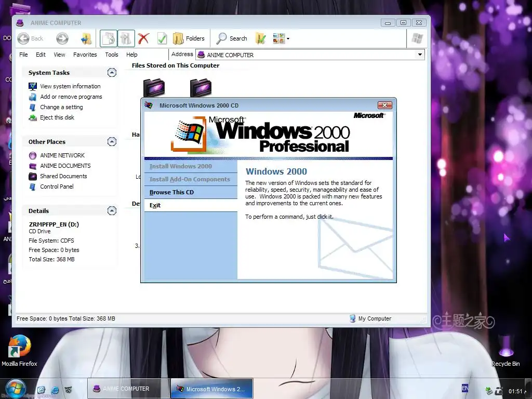Collapse the Other Places panel

point(112,141)
